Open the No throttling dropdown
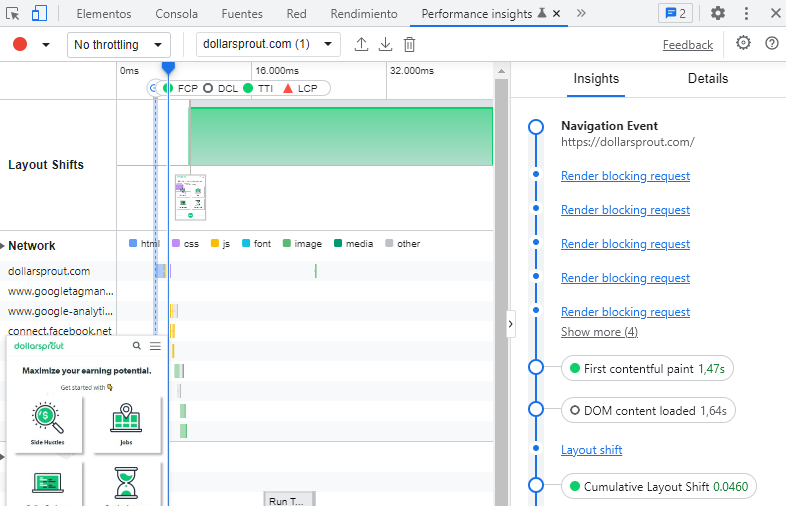Screen dimensions: 786x506 click(x=118, y=45)
